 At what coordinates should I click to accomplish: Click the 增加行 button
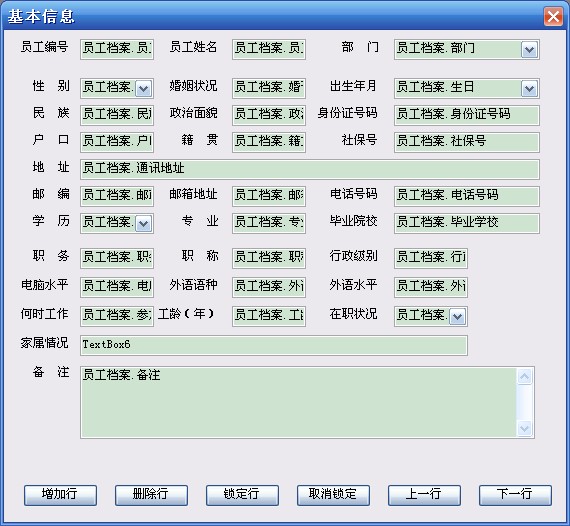pos(60,495)
